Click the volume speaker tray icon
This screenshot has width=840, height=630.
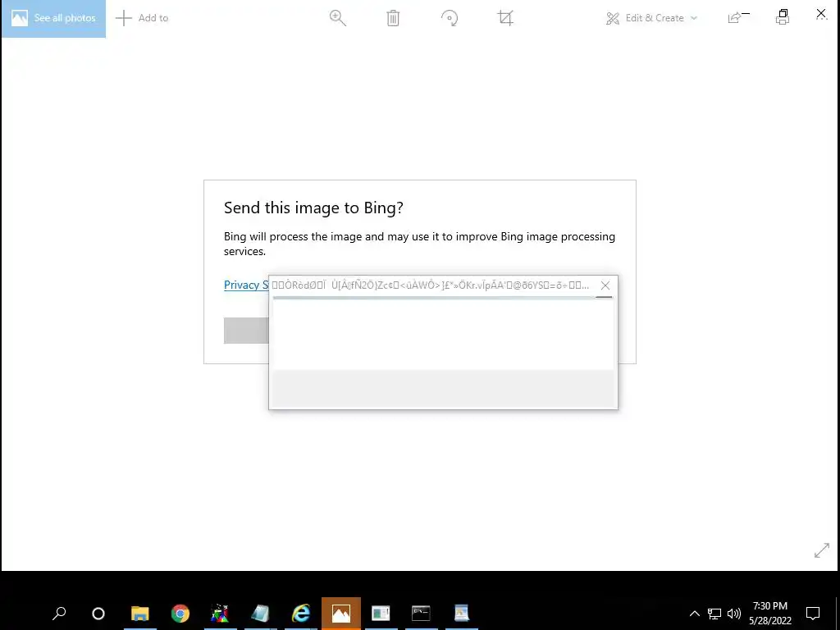click(x=734, y=614)
